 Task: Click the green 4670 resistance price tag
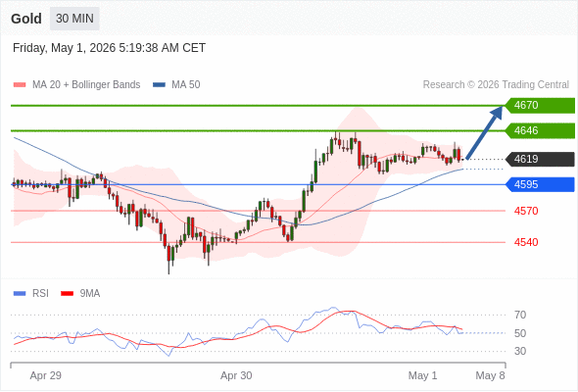point(540,106)
